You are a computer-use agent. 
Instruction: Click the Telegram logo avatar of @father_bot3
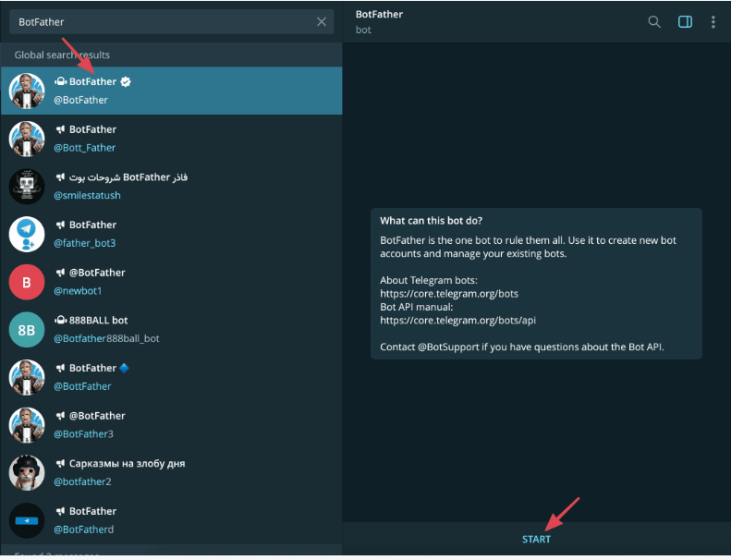point(27,234)
